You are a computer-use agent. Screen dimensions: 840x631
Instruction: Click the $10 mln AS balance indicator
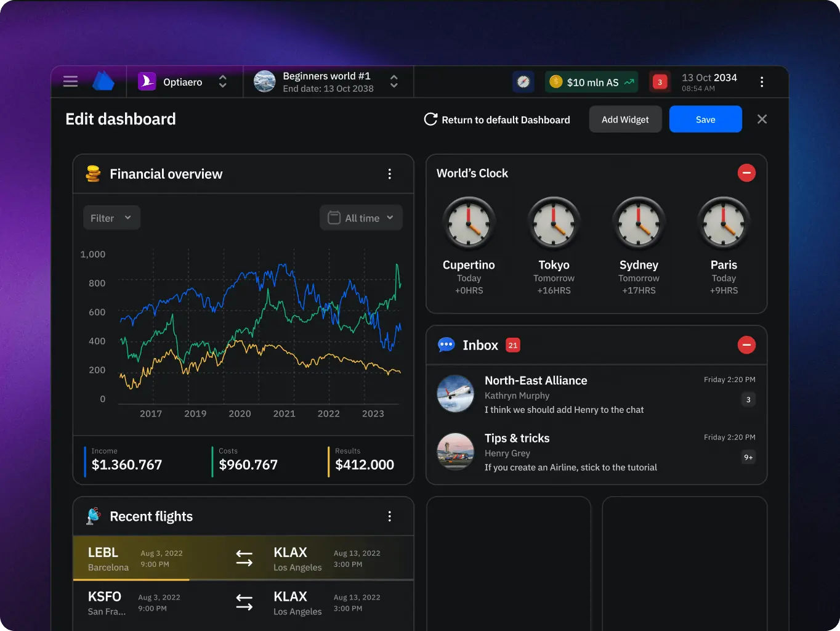click(x=591, y=82)
